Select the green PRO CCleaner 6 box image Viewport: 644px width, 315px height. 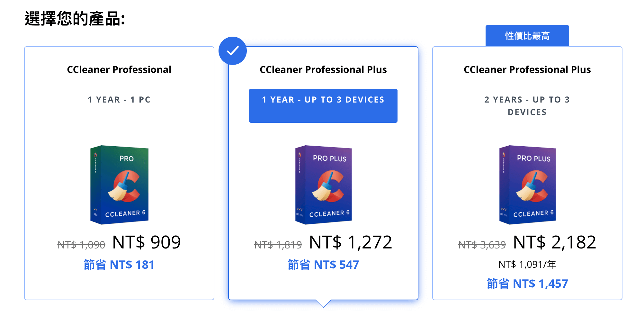tap(119, 185)
